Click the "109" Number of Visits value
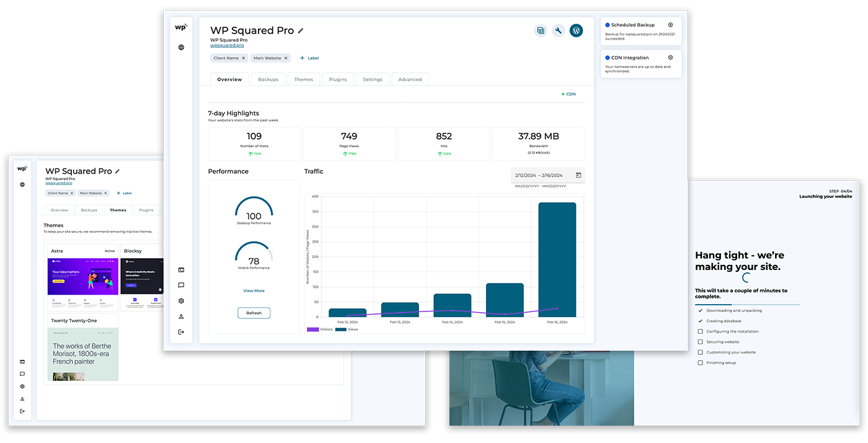This screenshot has width=868, height=443. point(254,136)
